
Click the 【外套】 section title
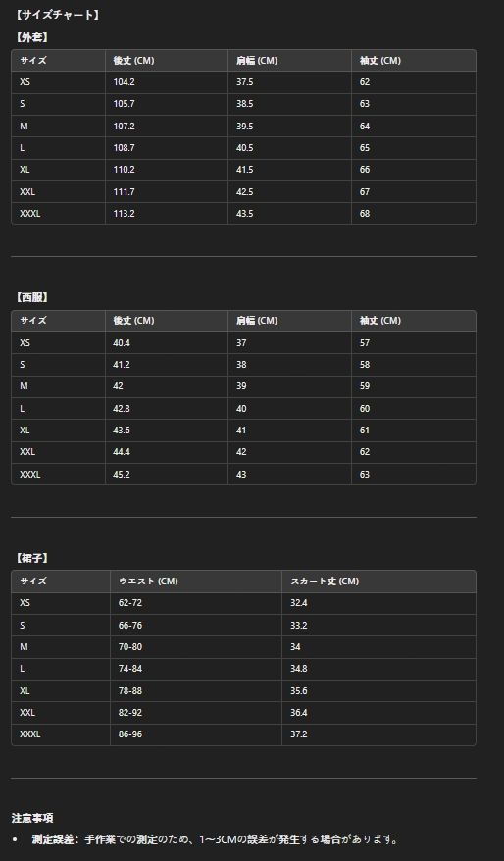[33, 38]
